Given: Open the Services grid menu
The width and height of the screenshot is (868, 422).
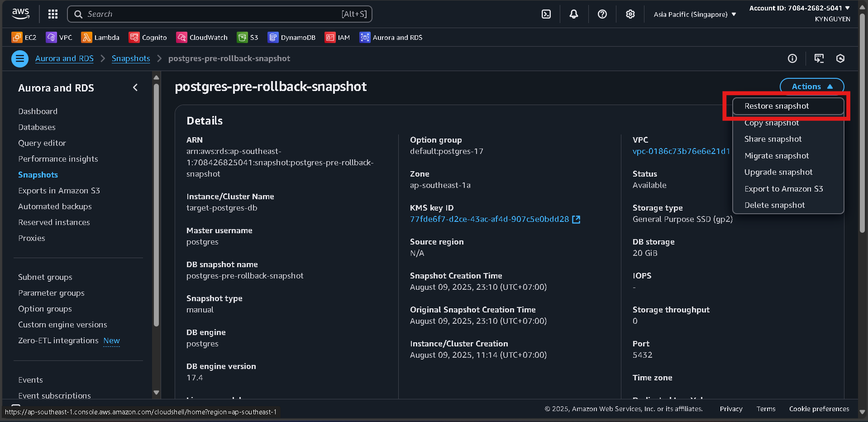Looking at the screenshot, I should [52, 14].
